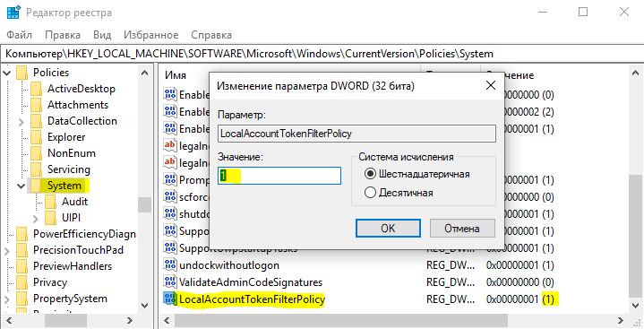Close the DWORD edit dialog
Image resolution: width=644 pixels, height=329 pixels.
[x=491, y=85]
